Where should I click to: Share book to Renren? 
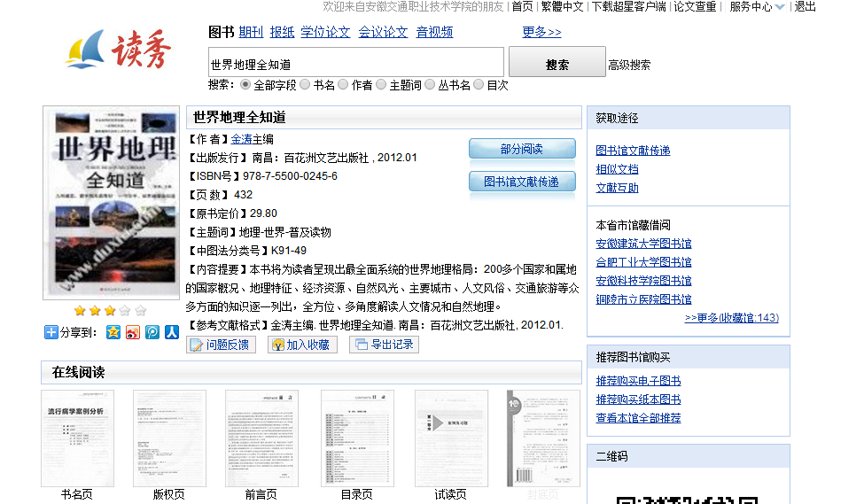coord(172,332)
